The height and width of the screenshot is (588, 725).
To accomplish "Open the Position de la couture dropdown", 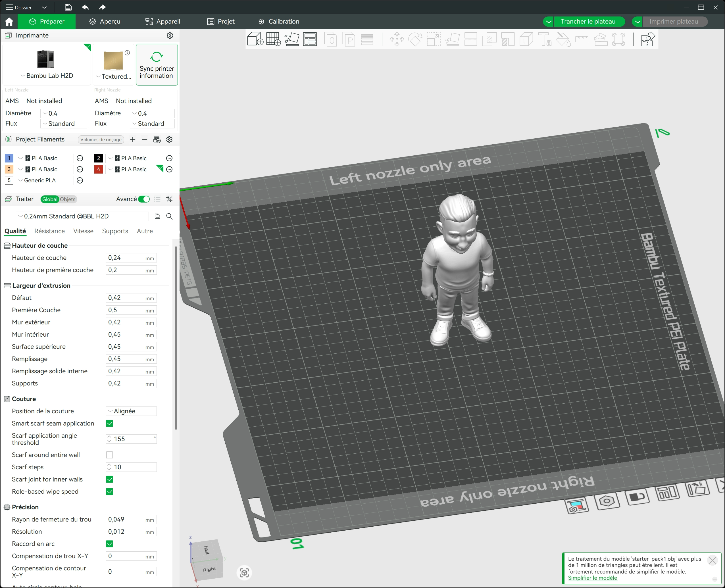I will [131, 411].
